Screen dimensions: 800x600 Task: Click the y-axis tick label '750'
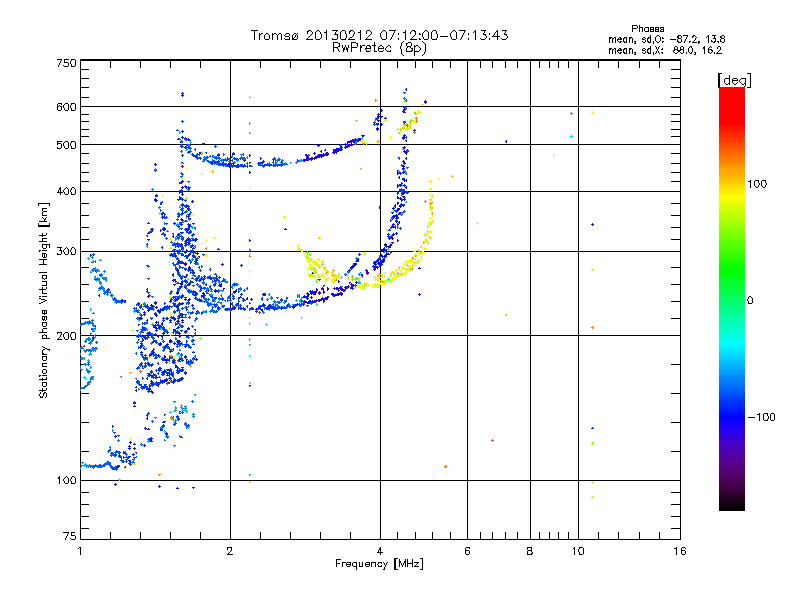66,63
